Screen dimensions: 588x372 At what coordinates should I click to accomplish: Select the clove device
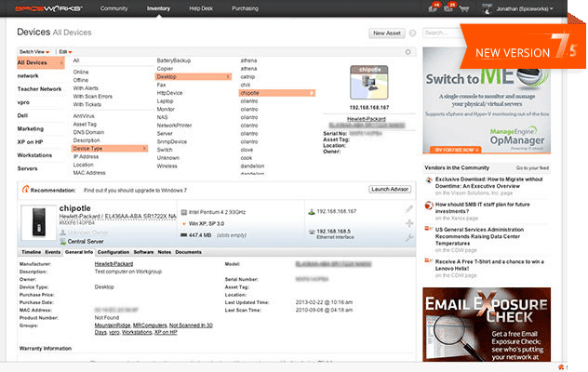[247, 150]
